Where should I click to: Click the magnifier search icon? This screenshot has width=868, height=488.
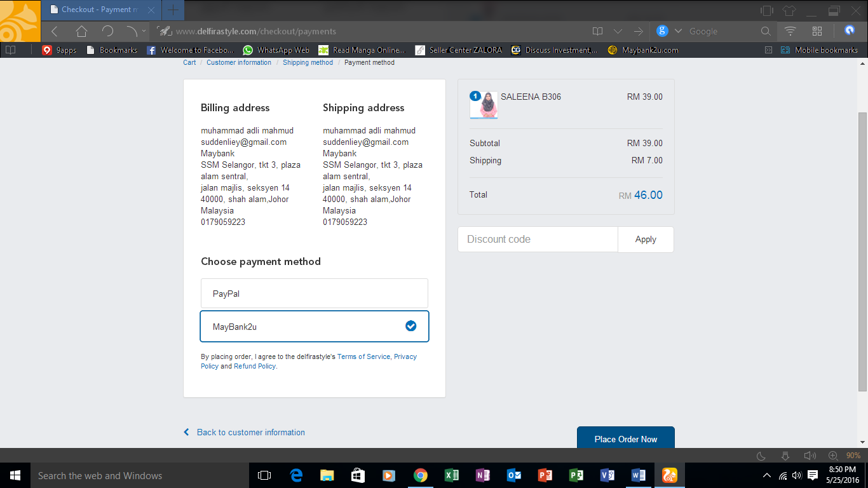coord(766,31)
